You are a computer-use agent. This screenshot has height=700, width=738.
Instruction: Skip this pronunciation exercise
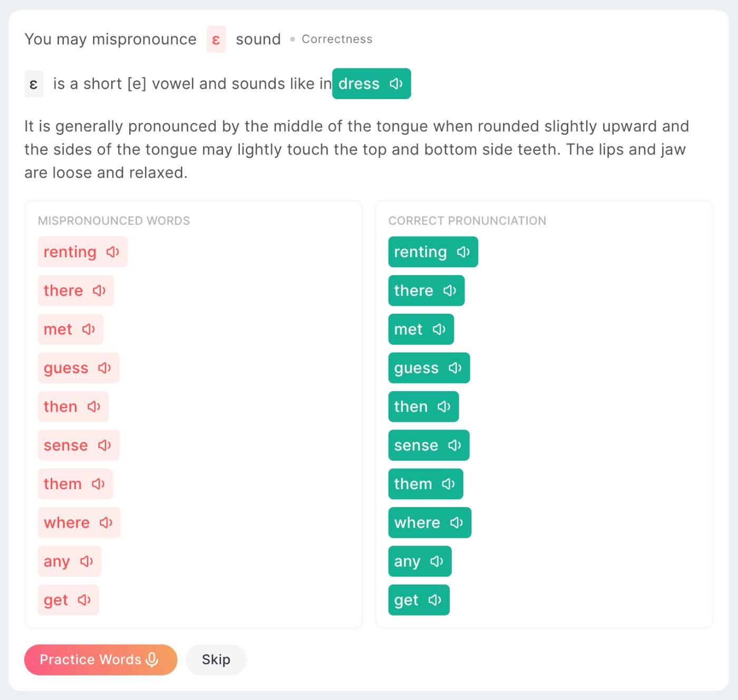click(216, 659)
